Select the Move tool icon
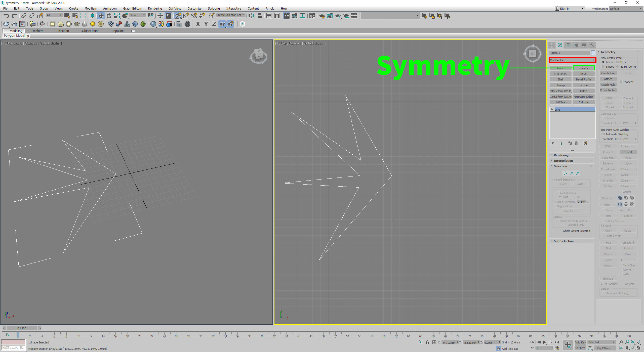 click(101, 16)
